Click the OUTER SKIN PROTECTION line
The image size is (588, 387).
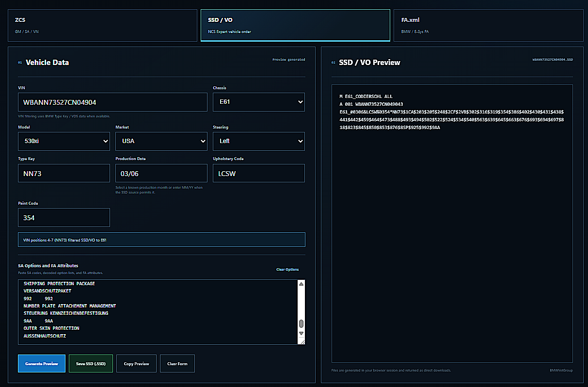(51, 328)
